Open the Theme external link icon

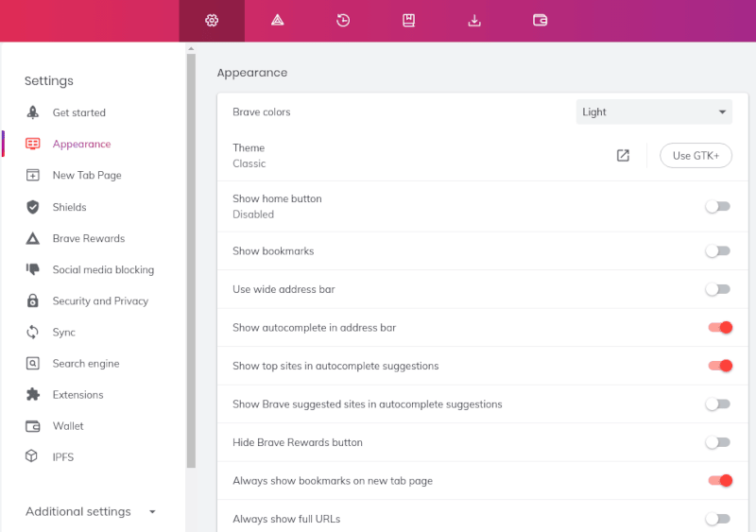(623, 156)
